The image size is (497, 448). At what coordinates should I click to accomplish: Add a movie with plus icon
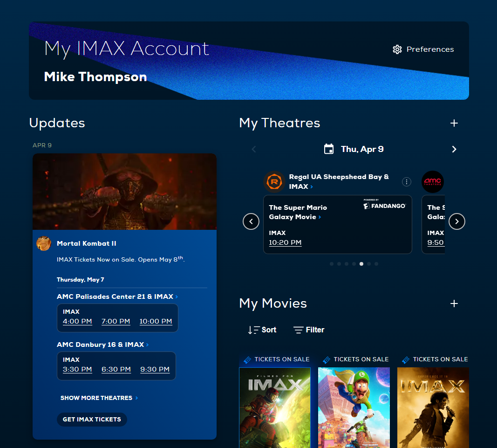(454, 303)
